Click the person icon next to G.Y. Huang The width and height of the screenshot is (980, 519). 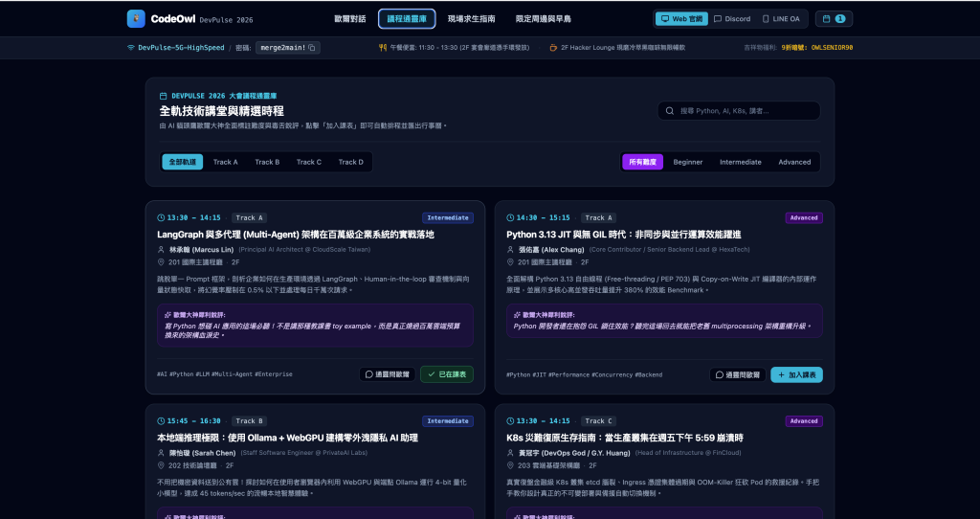tap(511, 453)
